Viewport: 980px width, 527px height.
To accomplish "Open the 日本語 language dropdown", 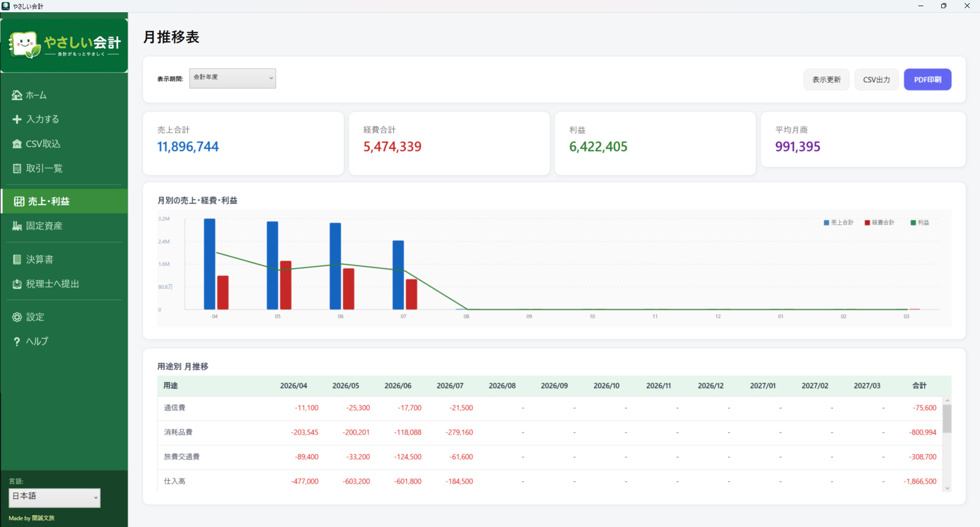I will tap(55, 497).
